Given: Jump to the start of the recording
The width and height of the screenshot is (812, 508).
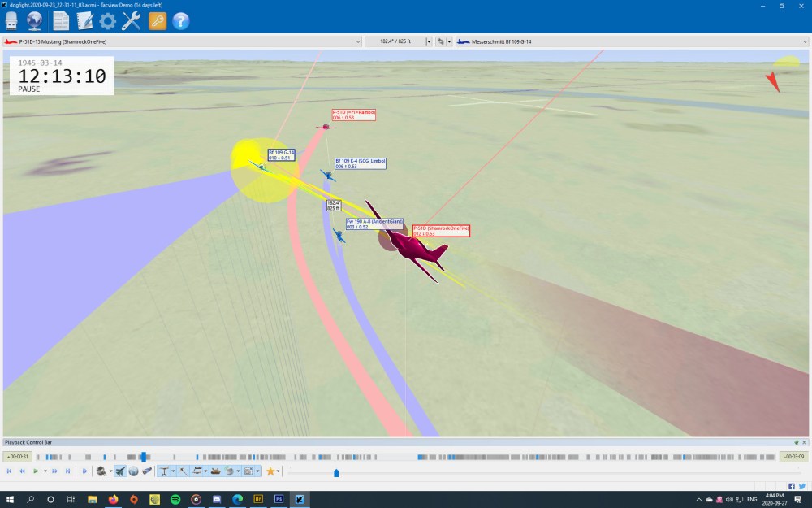Looking at the screenshot, I should click(x=9, y=471).
